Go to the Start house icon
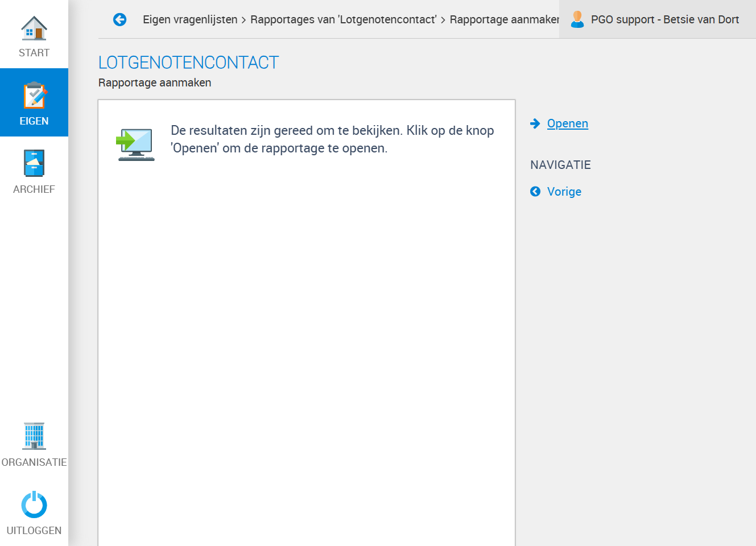 [34, 28]
